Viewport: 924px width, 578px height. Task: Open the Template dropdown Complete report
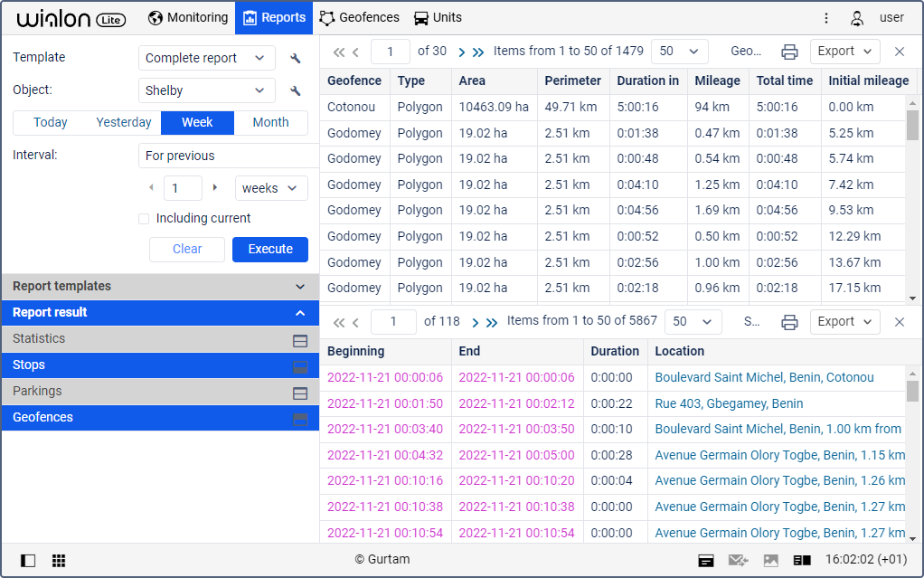(207, 59)
